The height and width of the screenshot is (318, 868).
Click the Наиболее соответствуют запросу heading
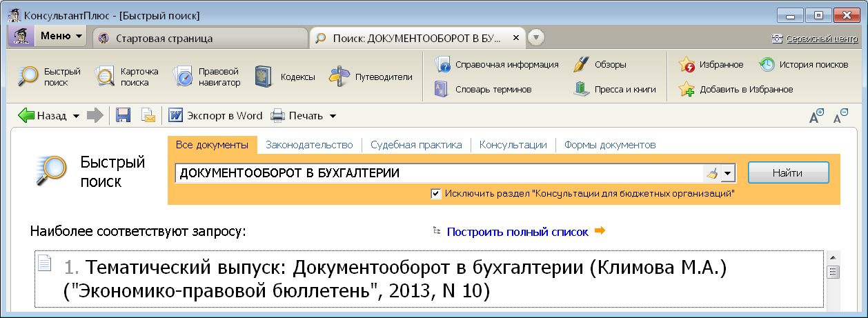[139, 232]
